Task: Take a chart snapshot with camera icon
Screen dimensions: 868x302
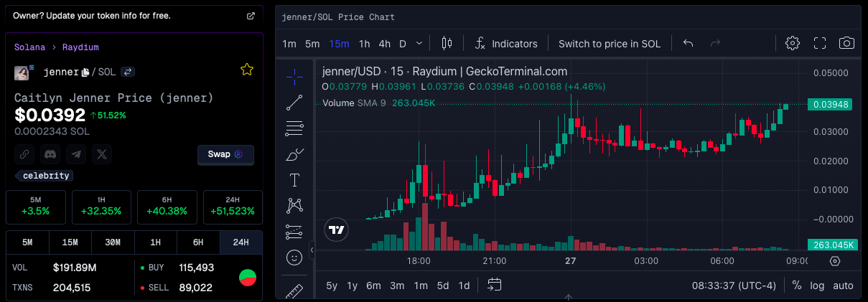Action: click(x=847, y=43)
